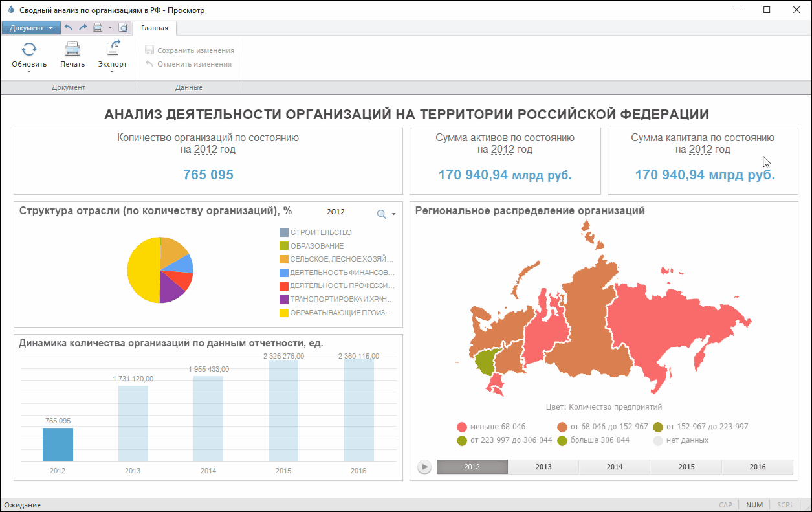Open the dropdown arrow beside the magnifier icon
The width and height of the screenshot is (812, 512).
click(393, 214)
